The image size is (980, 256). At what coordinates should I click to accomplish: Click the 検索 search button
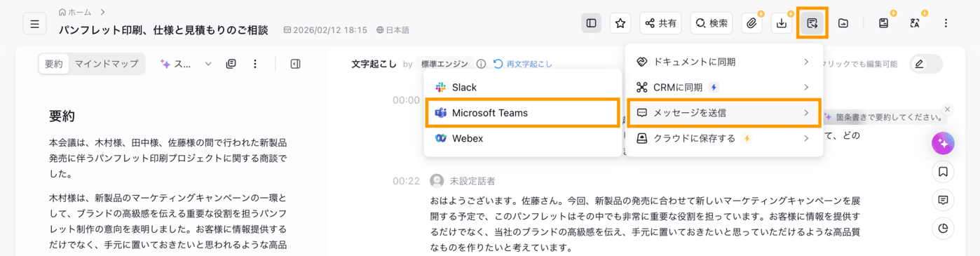pos(711,23)
